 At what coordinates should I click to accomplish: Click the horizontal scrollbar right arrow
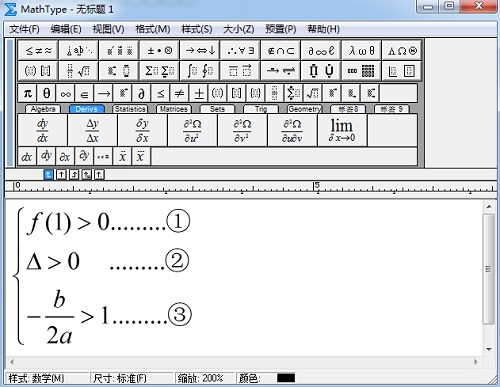[476, 362]
